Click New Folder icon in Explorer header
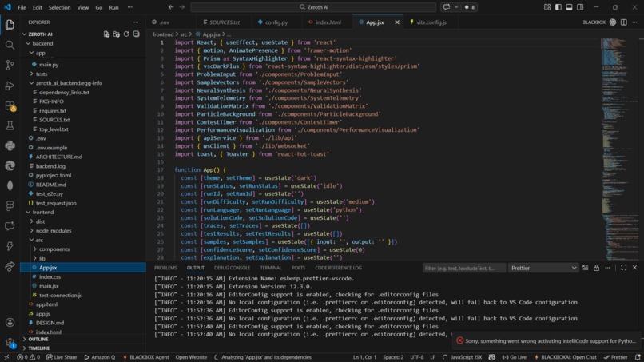The height and width of the screenshot is (362, 644). (x=116, y=34)
